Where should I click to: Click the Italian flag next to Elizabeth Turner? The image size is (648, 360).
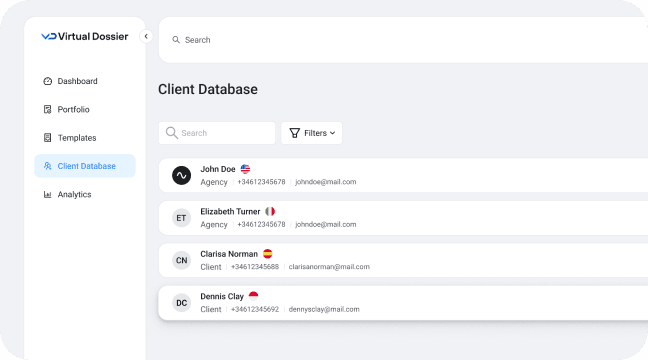click(270, 212)
